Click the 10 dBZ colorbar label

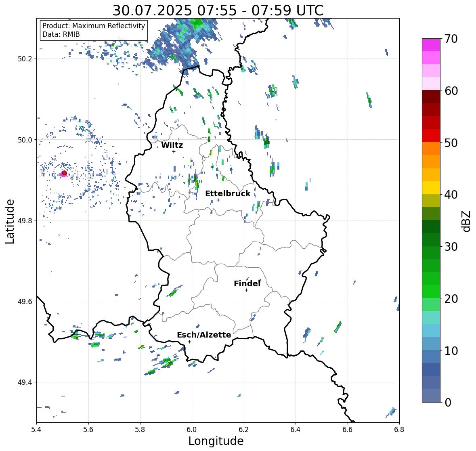pos(451,350)
